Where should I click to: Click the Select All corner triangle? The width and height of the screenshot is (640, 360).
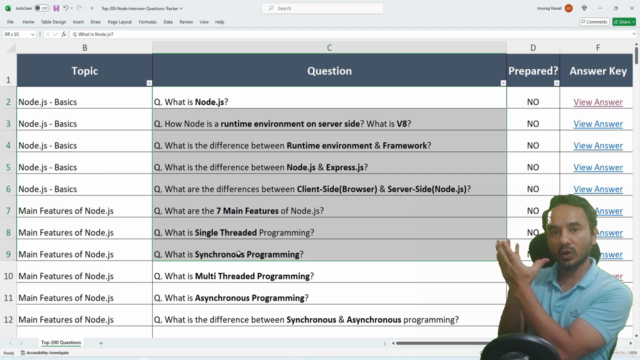click(11, 48)
